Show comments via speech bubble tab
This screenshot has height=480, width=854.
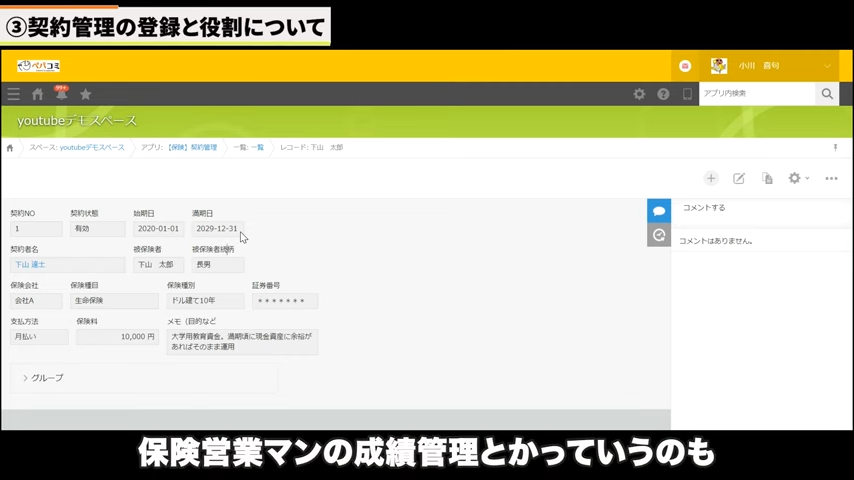pyautogui.click(x=658, y=211)
